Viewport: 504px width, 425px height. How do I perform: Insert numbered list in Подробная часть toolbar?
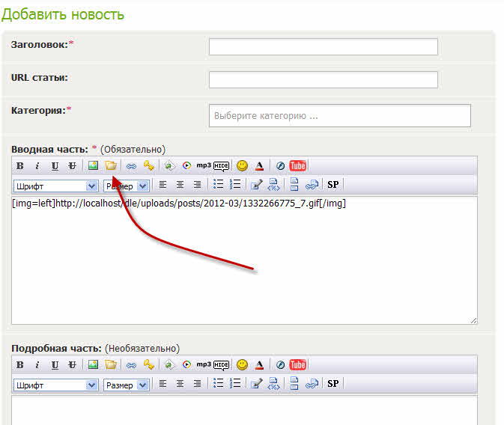pos(235,383)
